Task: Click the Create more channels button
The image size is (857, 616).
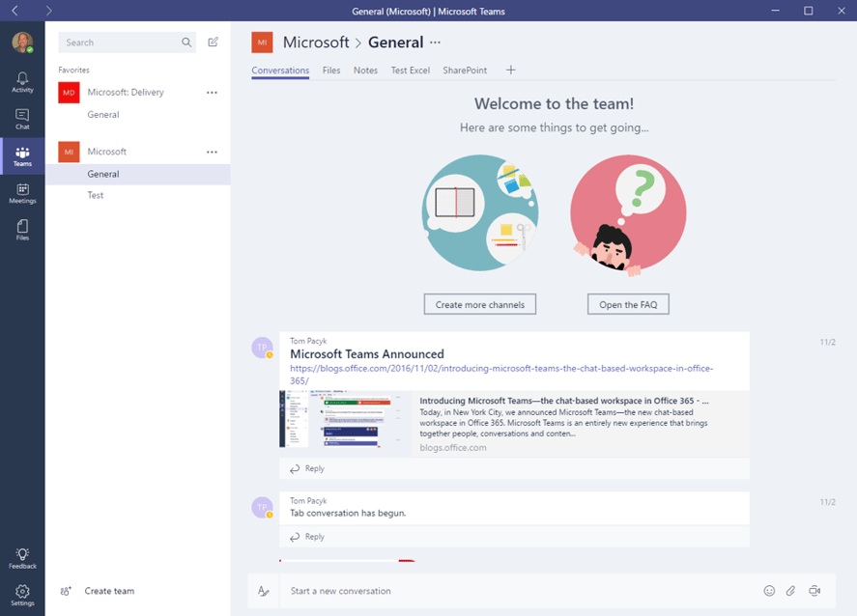Action: (480, 304)
